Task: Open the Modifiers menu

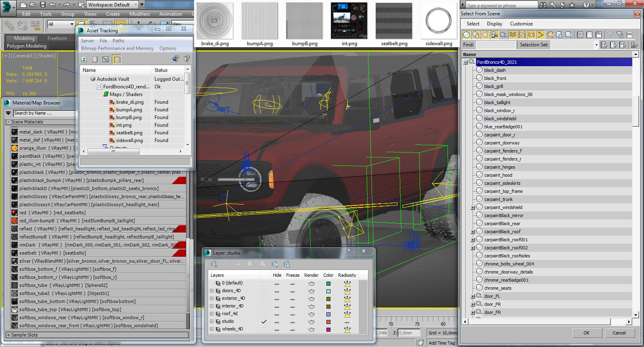Action: [140, 14]
